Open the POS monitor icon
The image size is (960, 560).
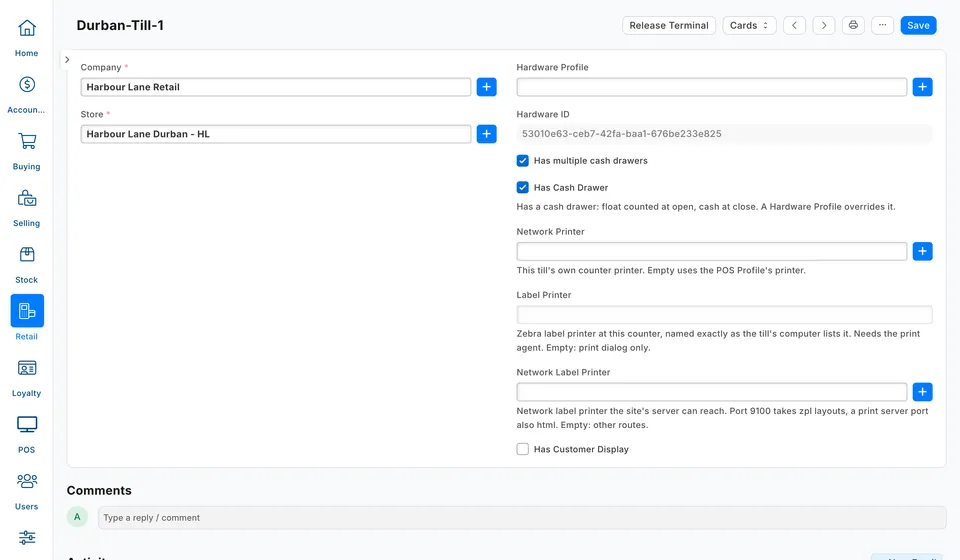click(x=26, y=425)
